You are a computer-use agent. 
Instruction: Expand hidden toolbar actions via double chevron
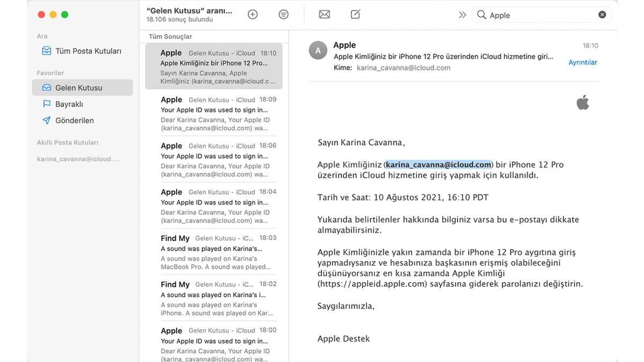pyautogui.click(x=463, y=14)
